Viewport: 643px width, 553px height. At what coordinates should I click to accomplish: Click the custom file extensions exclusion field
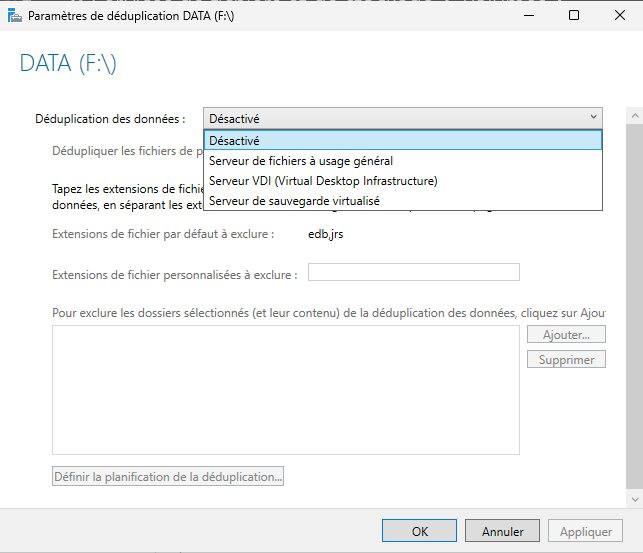[x=413, y=273]
